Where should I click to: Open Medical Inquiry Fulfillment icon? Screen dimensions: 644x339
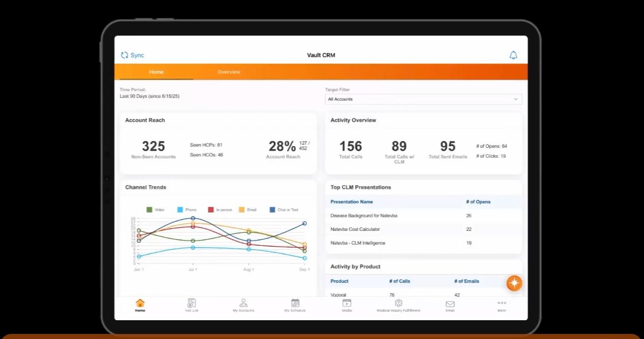point(398,303)
